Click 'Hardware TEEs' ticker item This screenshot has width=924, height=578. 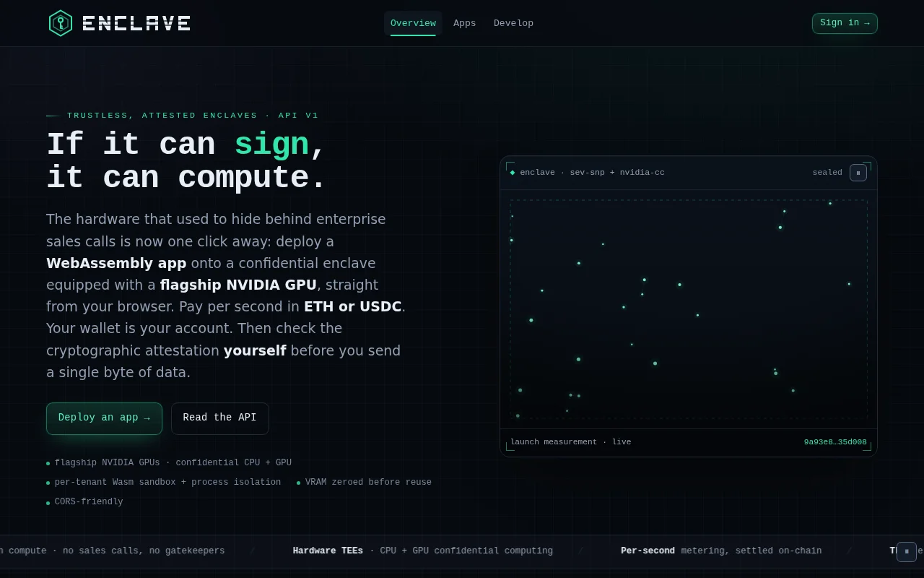(328, 551)
